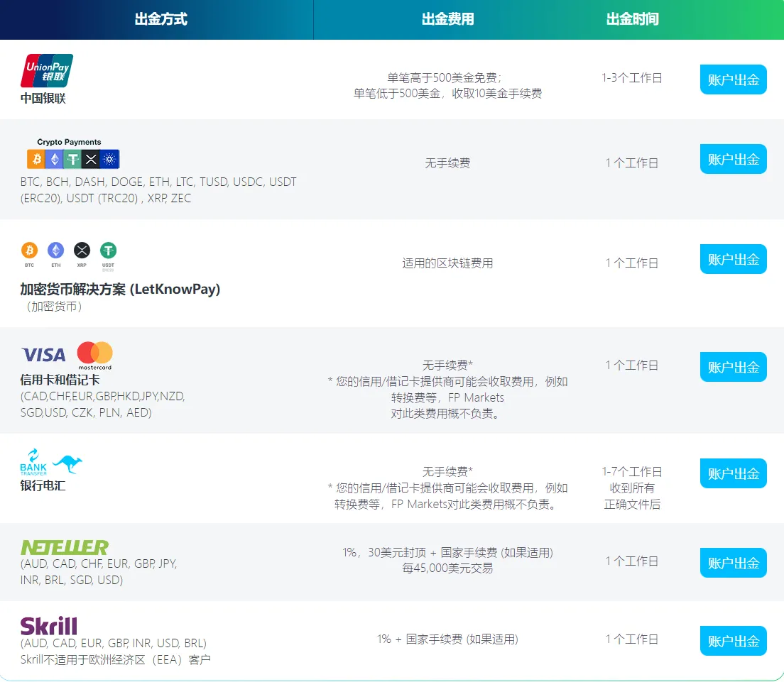This screenshot has height=682, width=784.
Task: Click the 出金费用 column header
Action: click(447, 19)
